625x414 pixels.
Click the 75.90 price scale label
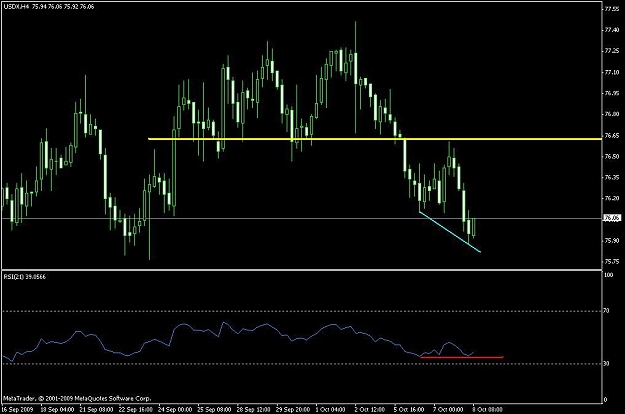[612, 240]
